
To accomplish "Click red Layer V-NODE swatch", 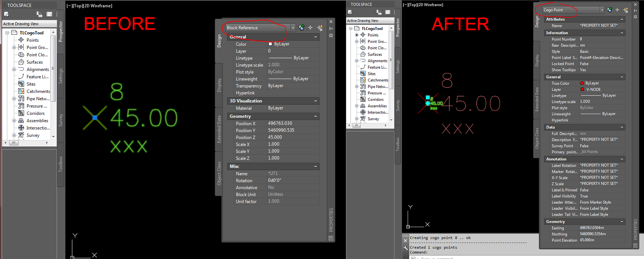I will [582, 89].
